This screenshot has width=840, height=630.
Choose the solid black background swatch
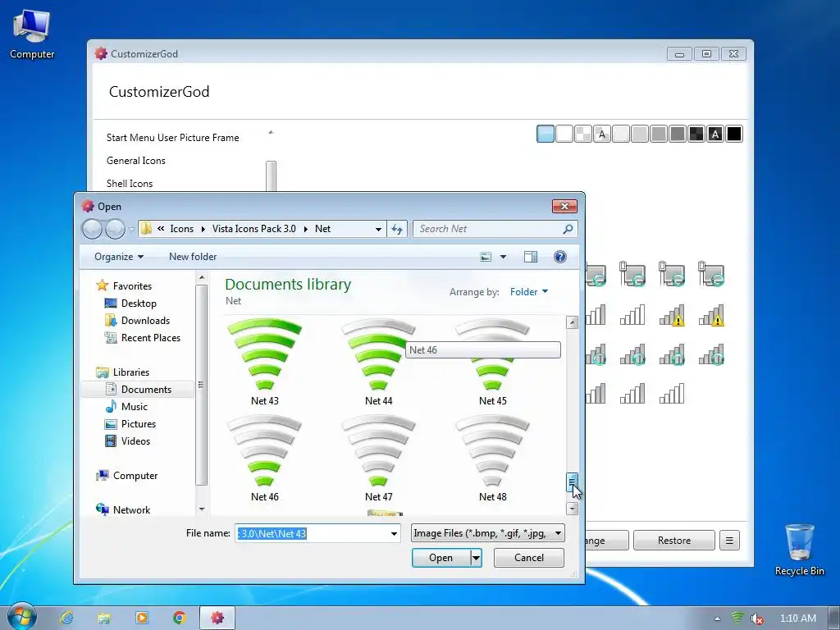click(x=734, y=134)
